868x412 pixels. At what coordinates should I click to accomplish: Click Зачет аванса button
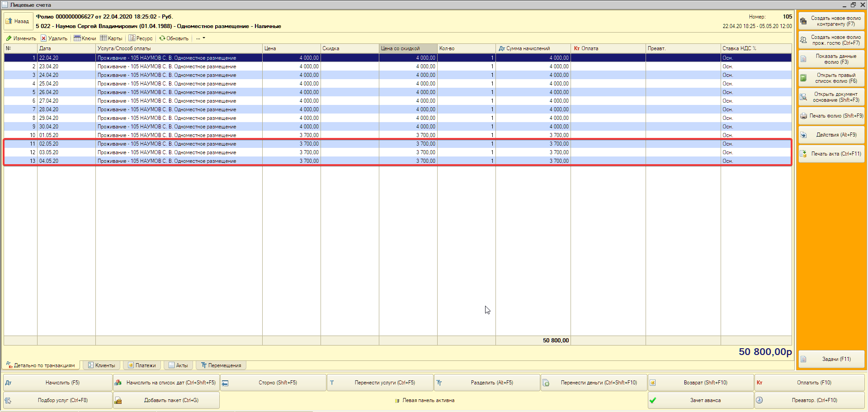click(x=701, y=400)
